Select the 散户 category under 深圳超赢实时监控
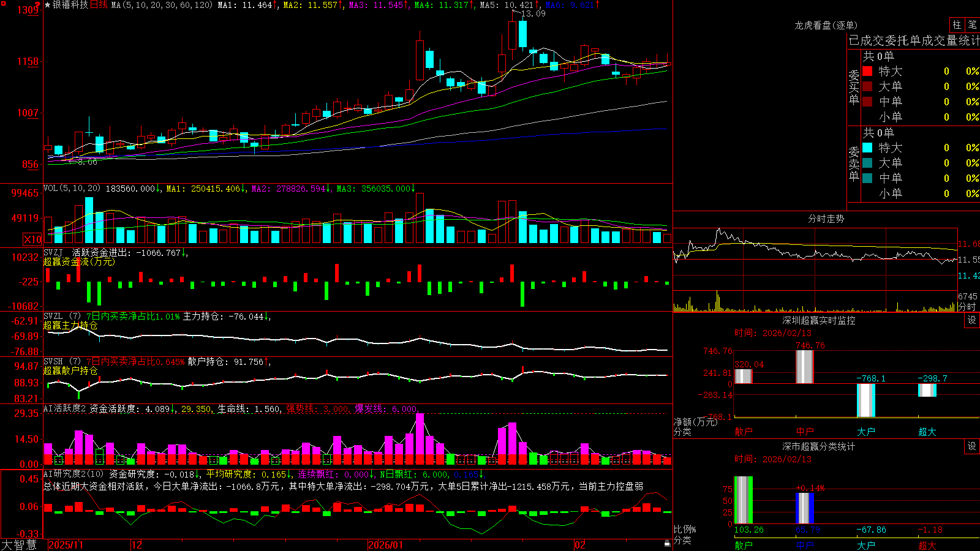 pos(744,432)
